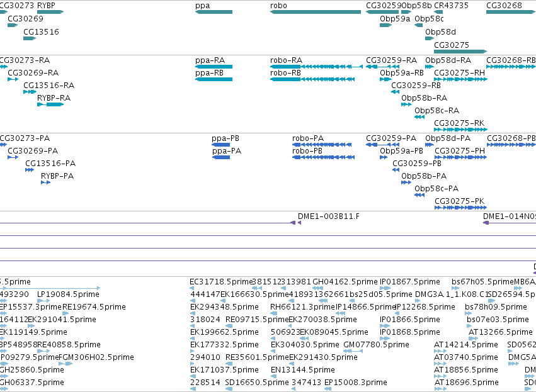
Task: Select the robo-RA transcript label
Action: 286,60
